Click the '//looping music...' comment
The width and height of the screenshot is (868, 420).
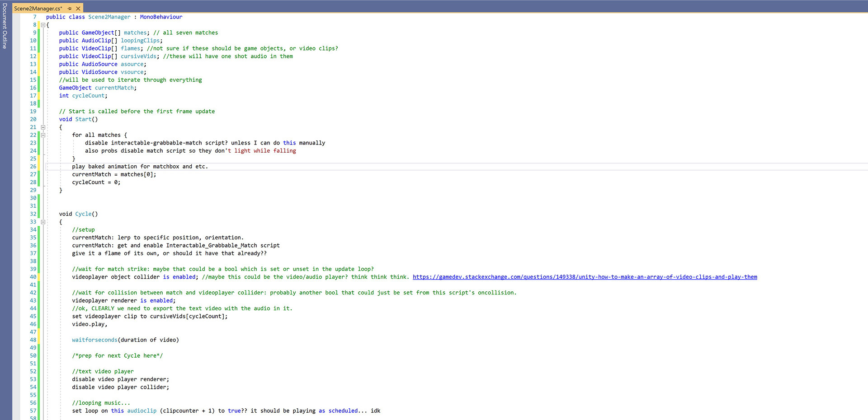[x=101, y=403]
